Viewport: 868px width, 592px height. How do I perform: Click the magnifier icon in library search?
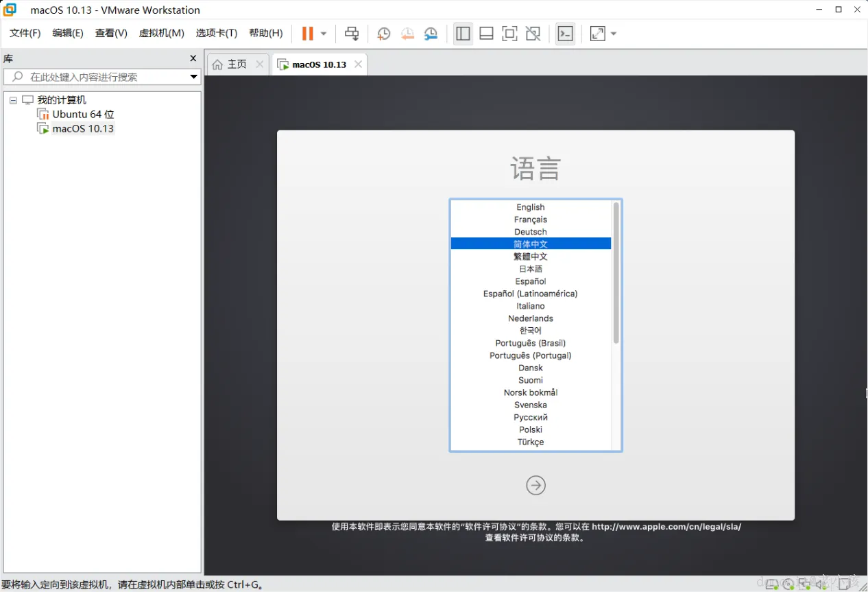point(18,77)
